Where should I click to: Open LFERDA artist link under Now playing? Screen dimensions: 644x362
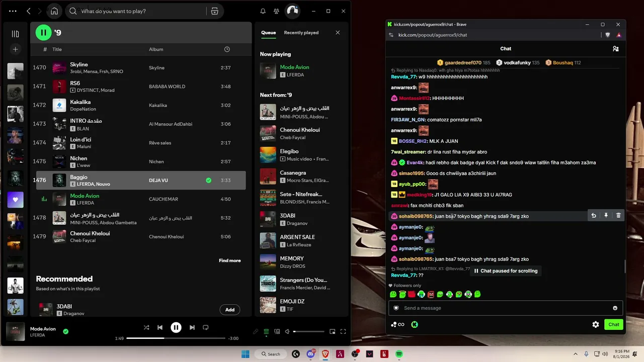point(295,75)
